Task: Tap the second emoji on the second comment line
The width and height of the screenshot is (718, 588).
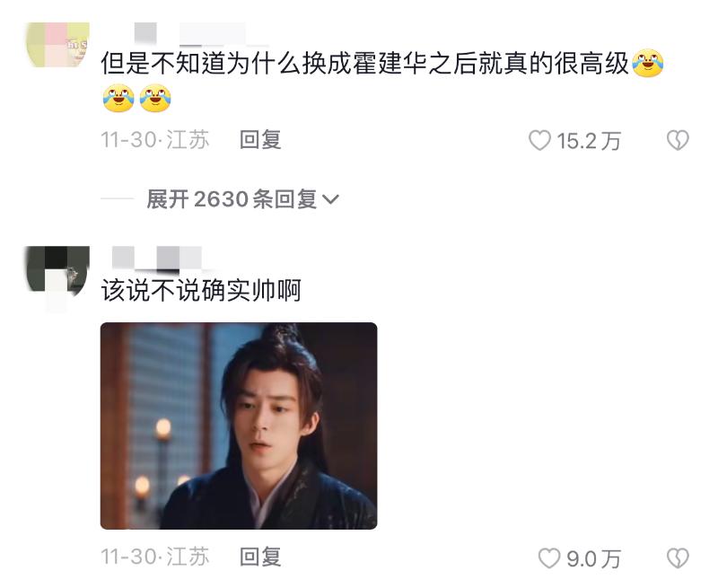Action: pyautogui.click(x=155, y=98)
